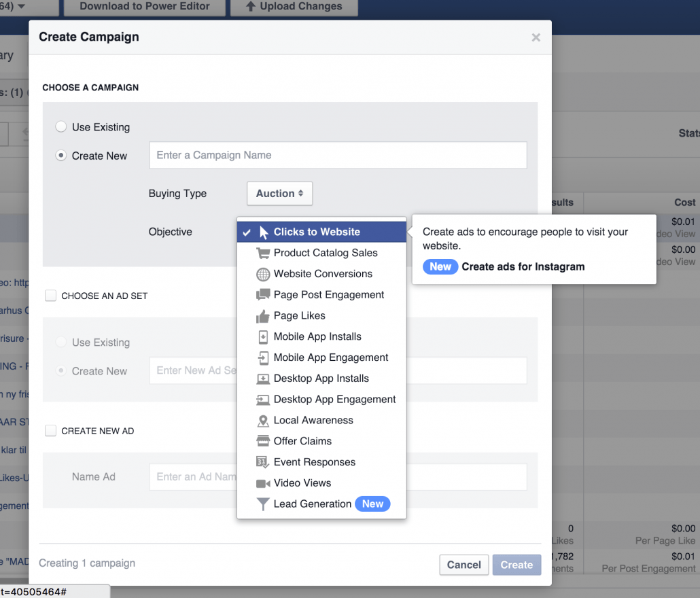Image resolution: width=700 pixels, height=598 pixels.
Task: Click the video camera icon for Video Views
Action: tap(263, 483)
